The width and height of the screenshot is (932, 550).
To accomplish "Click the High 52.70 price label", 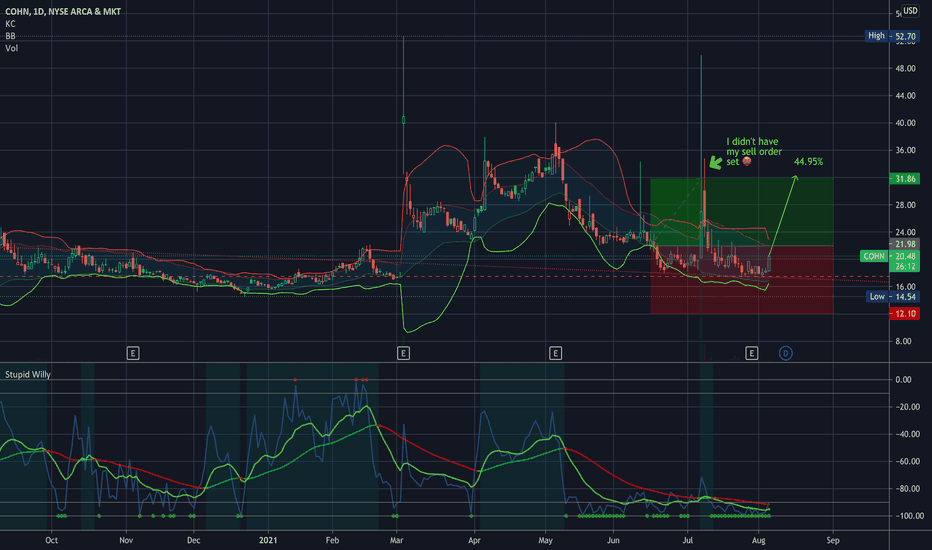I will click(892, 36).
